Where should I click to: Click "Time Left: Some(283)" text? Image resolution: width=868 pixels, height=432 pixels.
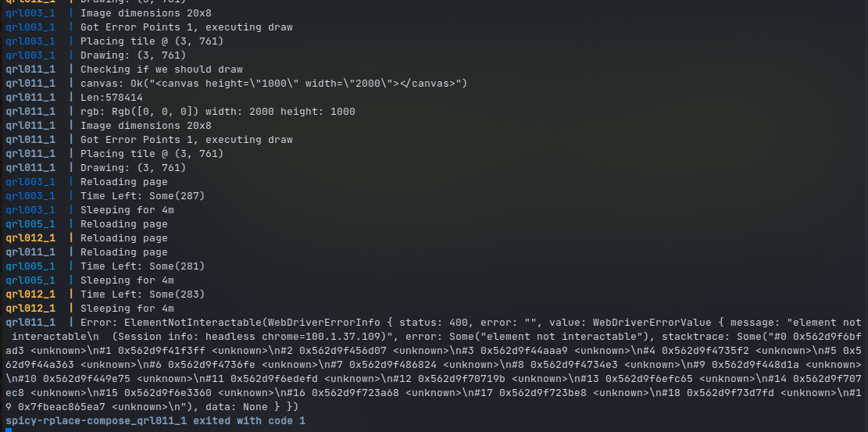point(142,295)
